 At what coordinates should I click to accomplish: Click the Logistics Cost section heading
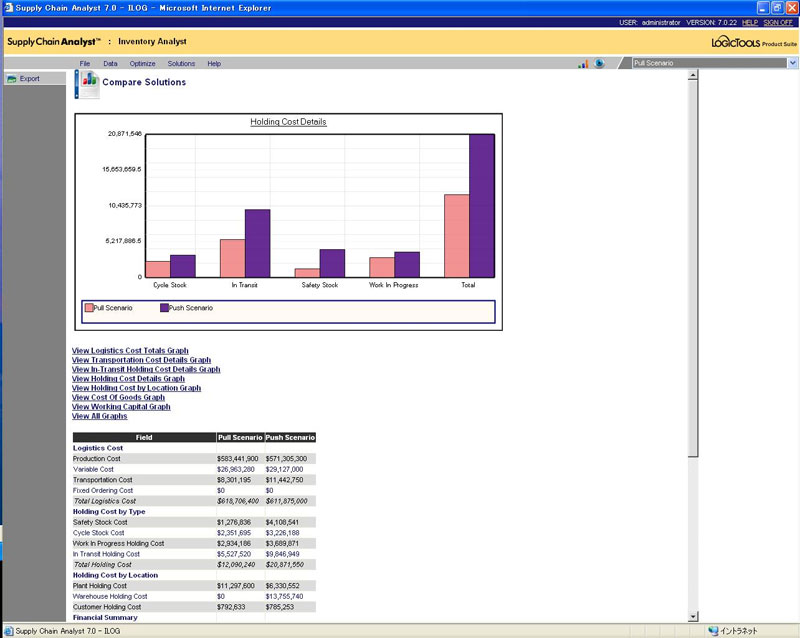coord(98,448)
